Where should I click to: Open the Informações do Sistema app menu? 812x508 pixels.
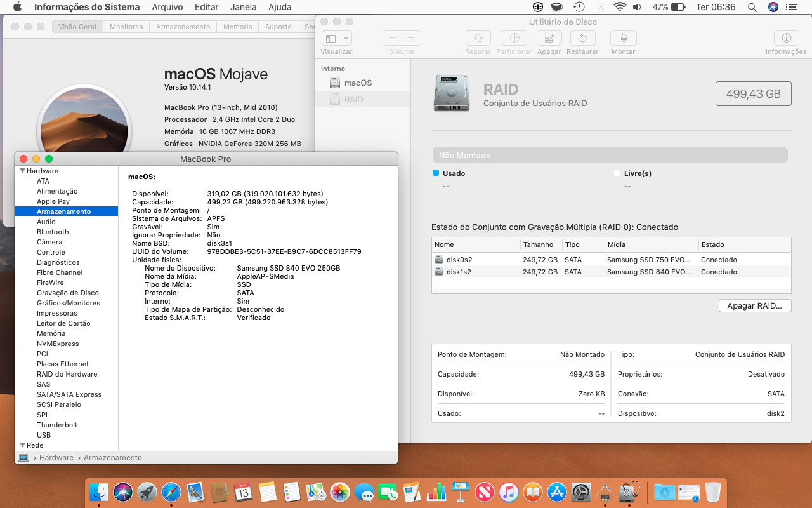87,7
